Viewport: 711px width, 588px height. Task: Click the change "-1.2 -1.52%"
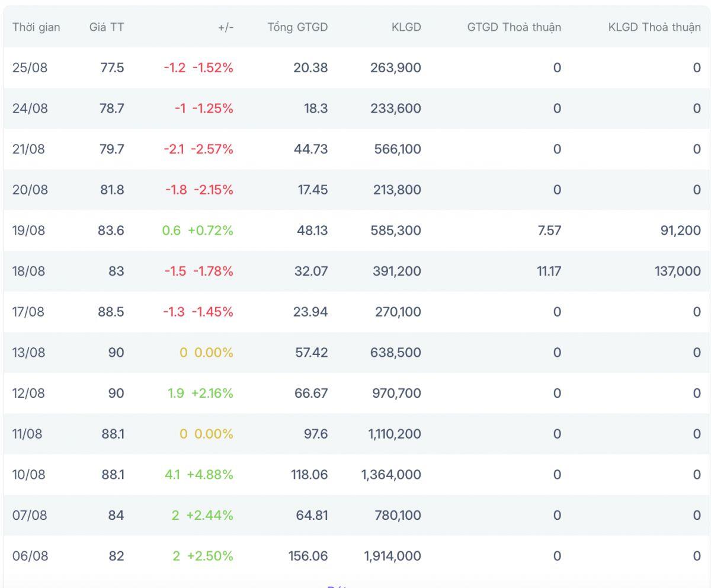tap(199, 68)
